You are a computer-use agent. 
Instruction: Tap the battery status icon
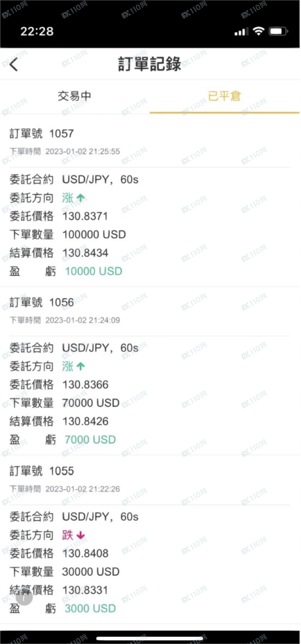coord(279,31)
